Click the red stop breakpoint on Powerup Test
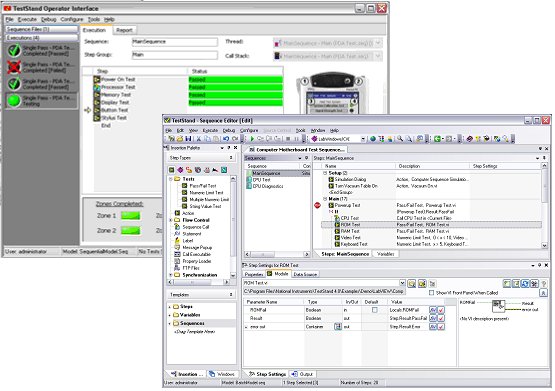The height and width of the screenshot is (391, 555). [x=317, y=205]
